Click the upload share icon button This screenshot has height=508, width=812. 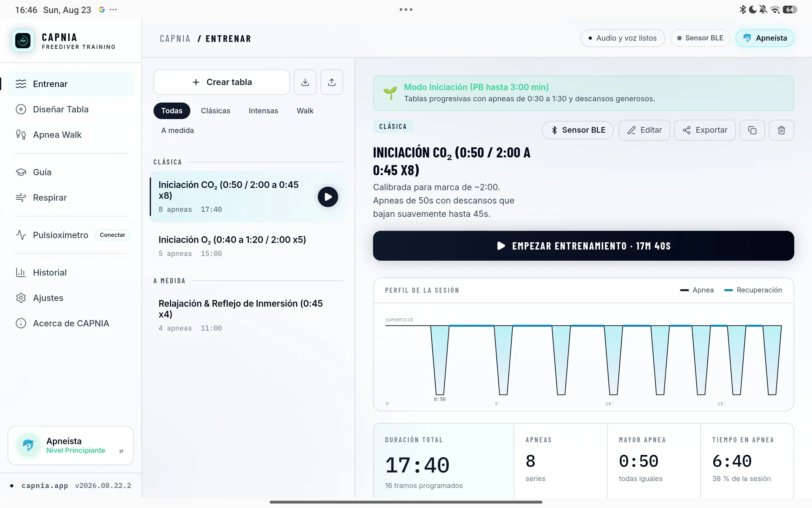pos(331,82)
